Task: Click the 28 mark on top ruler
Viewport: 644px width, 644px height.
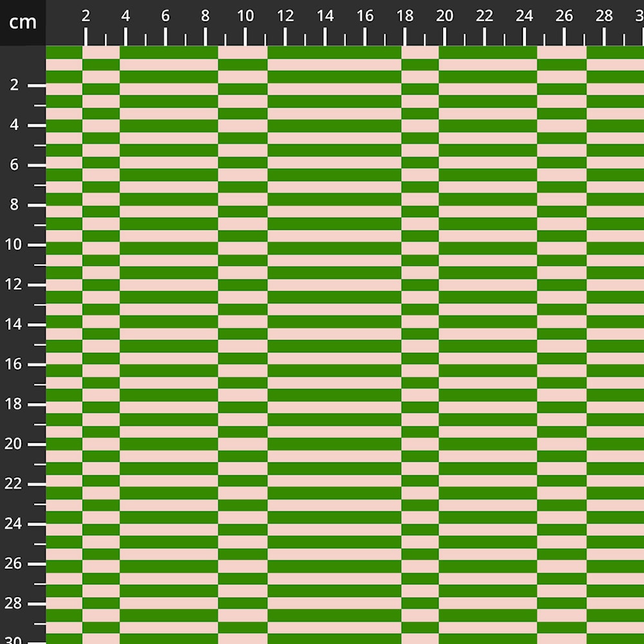Action: pos(605,17)
